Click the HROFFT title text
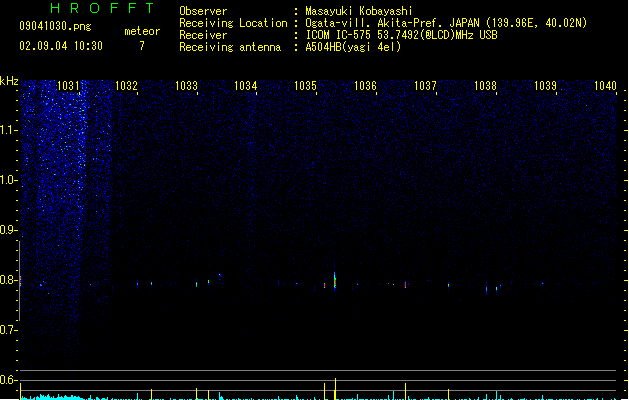 [102, 8]
